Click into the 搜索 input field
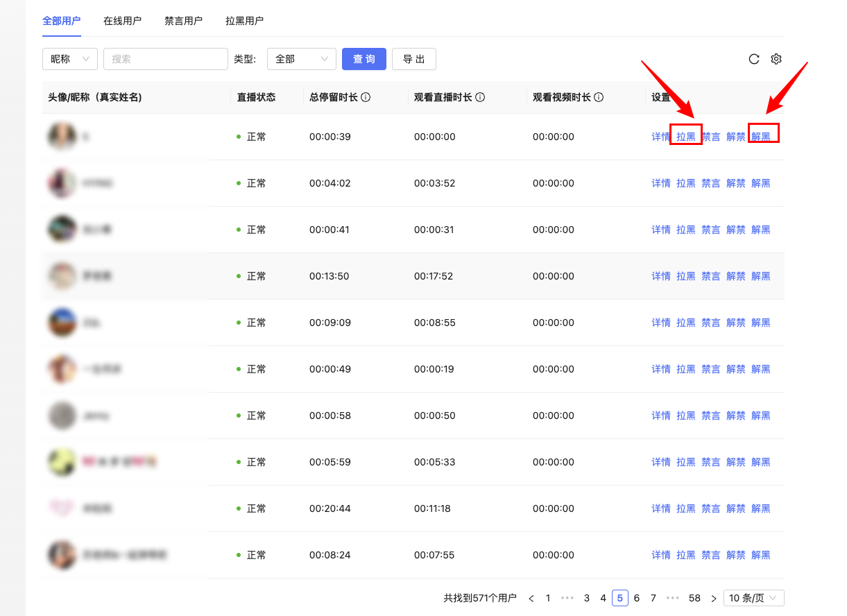Image resolution: width=847 pixels, height=616 pixels. click(x=166, y=59)
